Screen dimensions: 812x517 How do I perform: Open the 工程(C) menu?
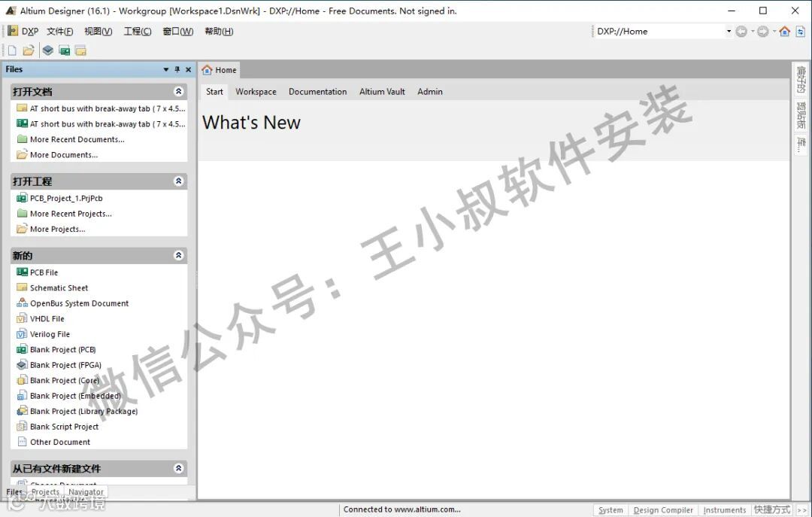tap(138, 32)
